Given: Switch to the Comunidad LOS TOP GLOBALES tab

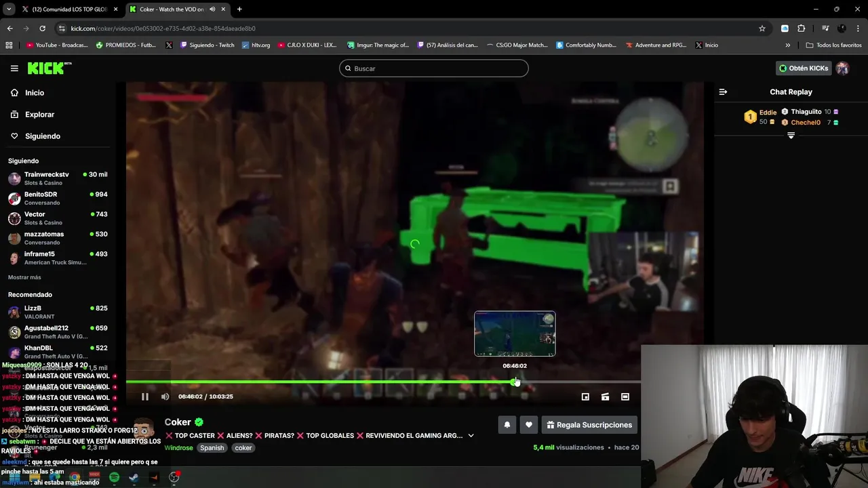Looking at the screenshot, I should pos(69,9).
